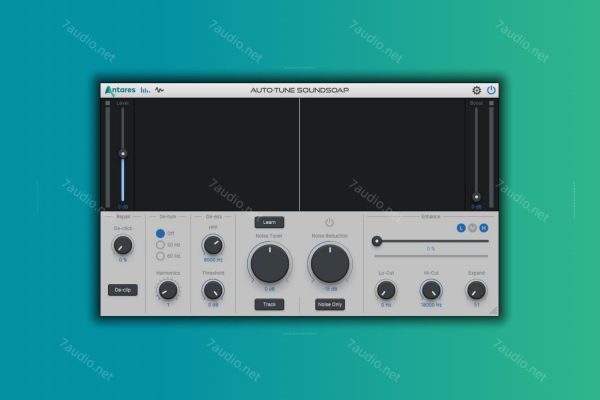
Task: Click the De-click knob
Action: tap(123, 245)
